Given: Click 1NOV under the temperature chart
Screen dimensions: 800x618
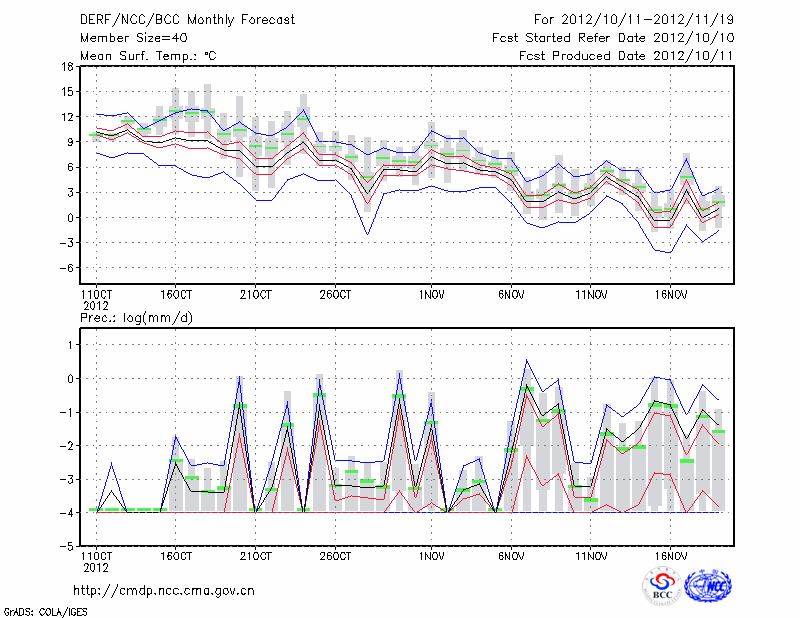Looking at the screenshot, I should click(432, 296).
